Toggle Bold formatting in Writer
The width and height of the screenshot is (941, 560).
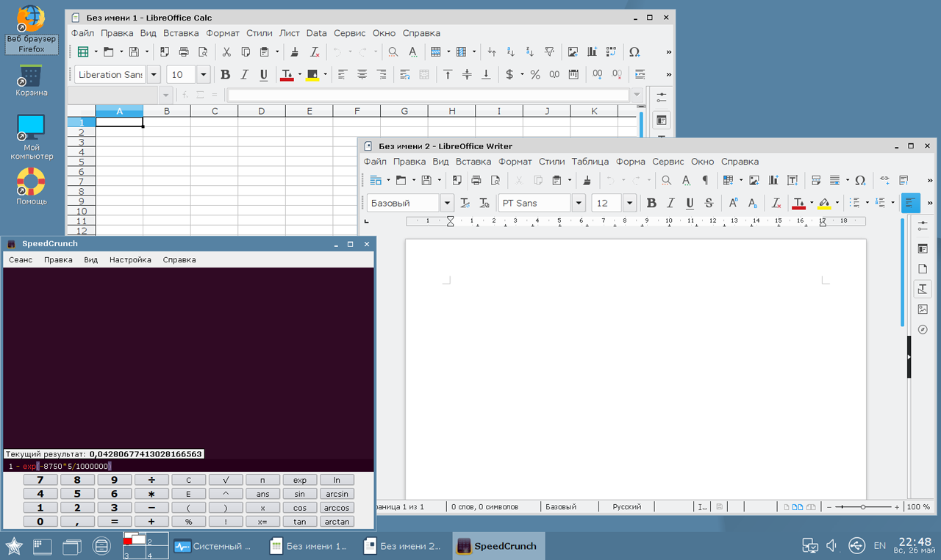[x=651, y=204]
